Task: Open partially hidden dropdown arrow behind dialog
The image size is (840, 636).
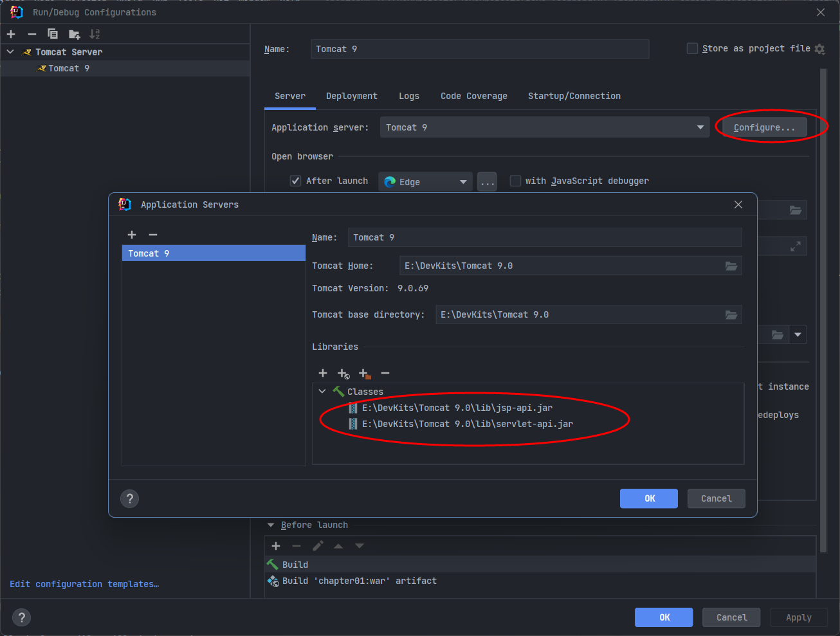Action: coord(798,334)
